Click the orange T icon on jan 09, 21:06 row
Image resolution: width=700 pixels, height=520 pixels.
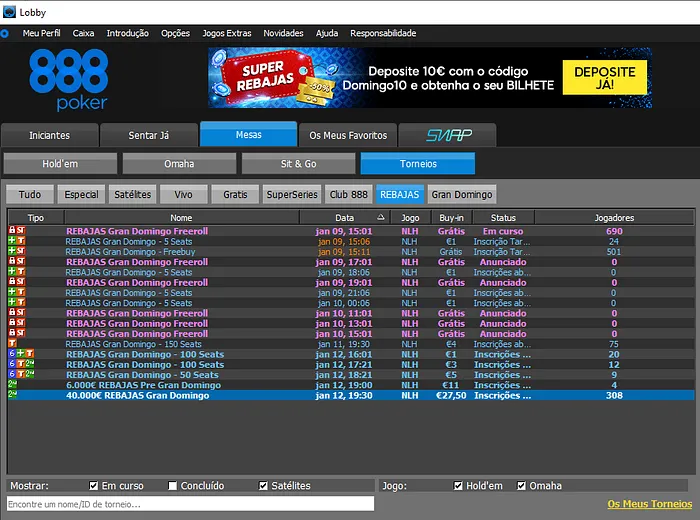click(21, 292)
